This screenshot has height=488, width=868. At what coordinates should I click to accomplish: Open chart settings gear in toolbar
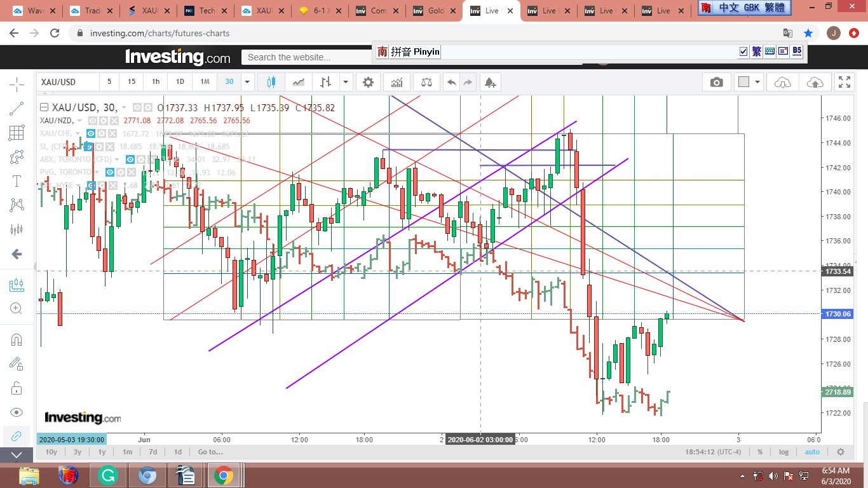(x=368, y=82)
